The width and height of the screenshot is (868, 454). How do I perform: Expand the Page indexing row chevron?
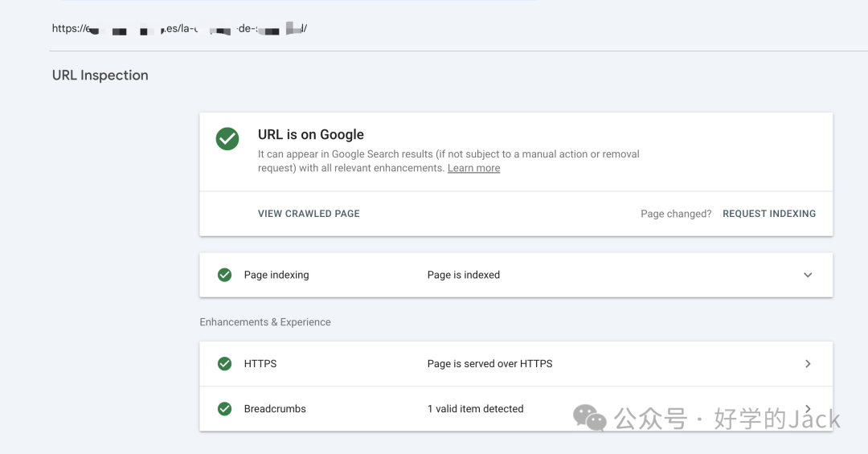(808, 275)
